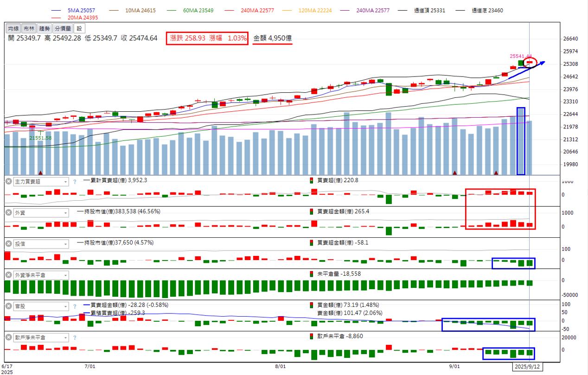Close the 官股 indicator panel
This screenshot has height=375, width=588.
[8, 306]
